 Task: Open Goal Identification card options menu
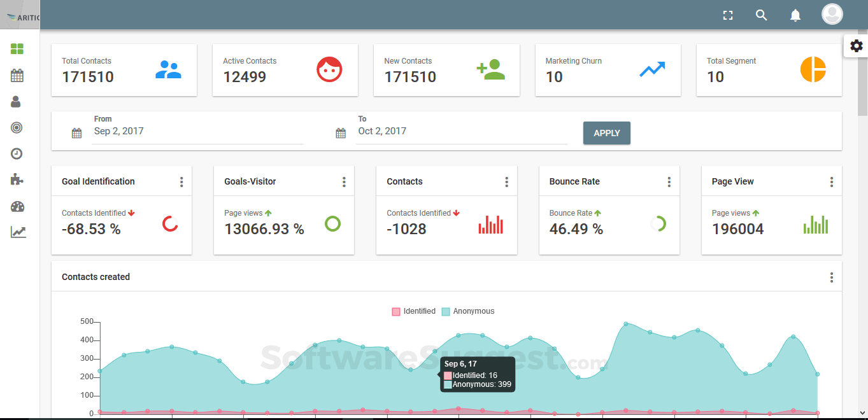(181, 182)
